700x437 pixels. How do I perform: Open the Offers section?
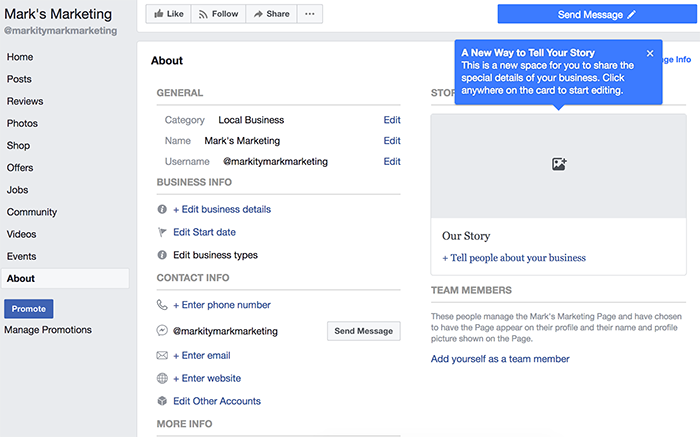click(20, 168)
